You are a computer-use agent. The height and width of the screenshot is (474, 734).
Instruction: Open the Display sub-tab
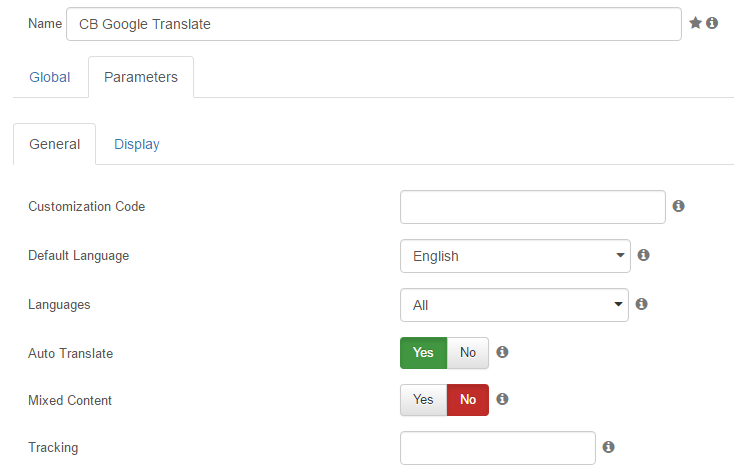pos(137,144)
